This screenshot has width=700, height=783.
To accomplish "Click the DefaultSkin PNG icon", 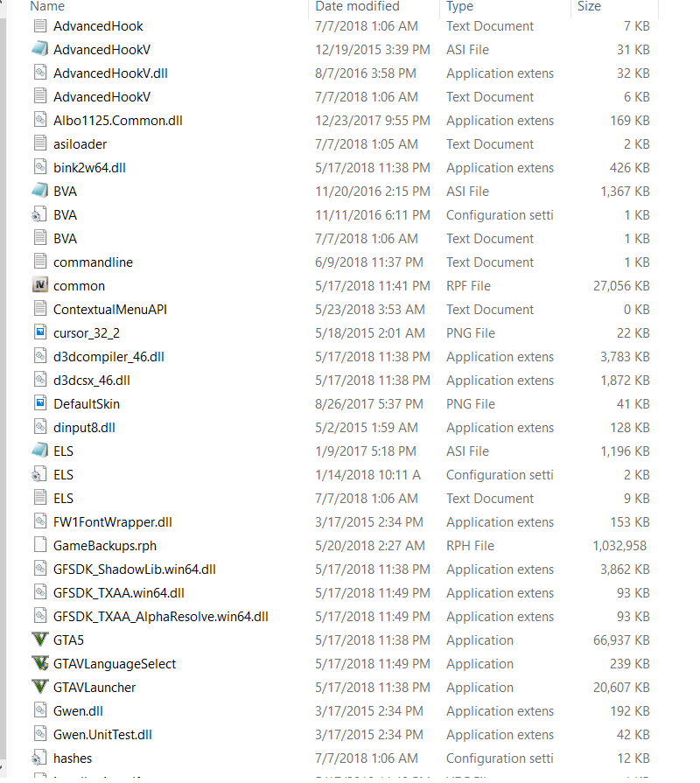I will (40, 403).
